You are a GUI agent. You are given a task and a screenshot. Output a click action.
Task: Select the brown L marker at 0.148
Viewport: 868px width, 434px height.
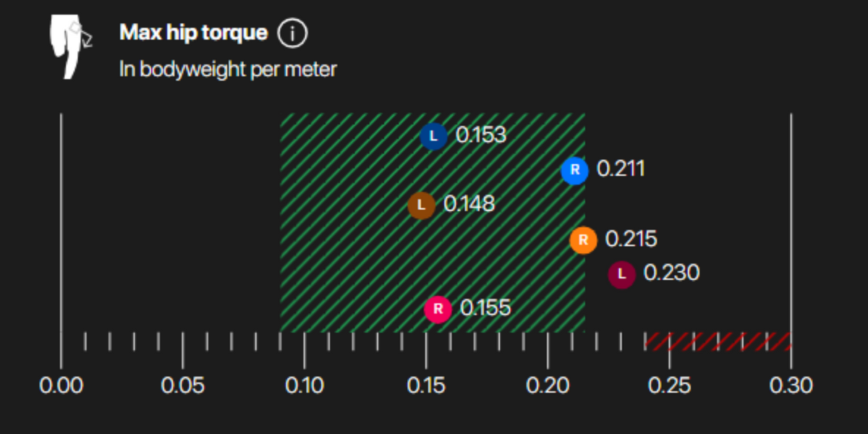coord(421,205)
